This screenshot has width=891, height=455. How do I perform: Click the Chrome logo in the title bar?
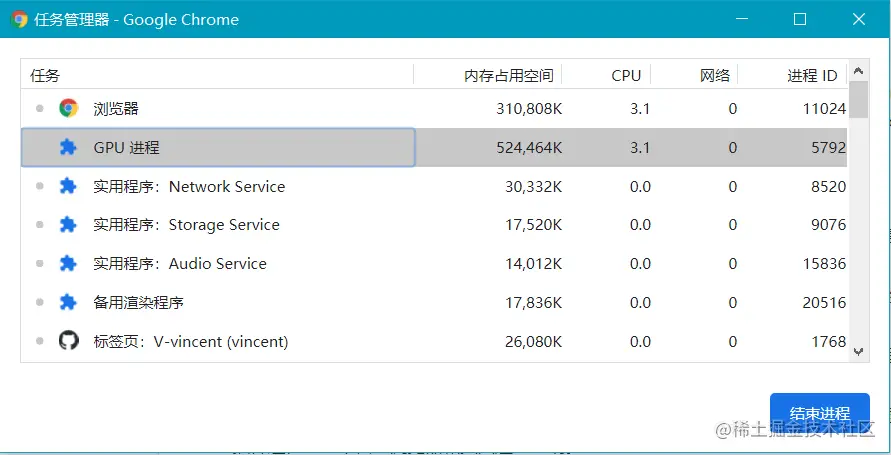pyautogui.click(x=19, y=19)
